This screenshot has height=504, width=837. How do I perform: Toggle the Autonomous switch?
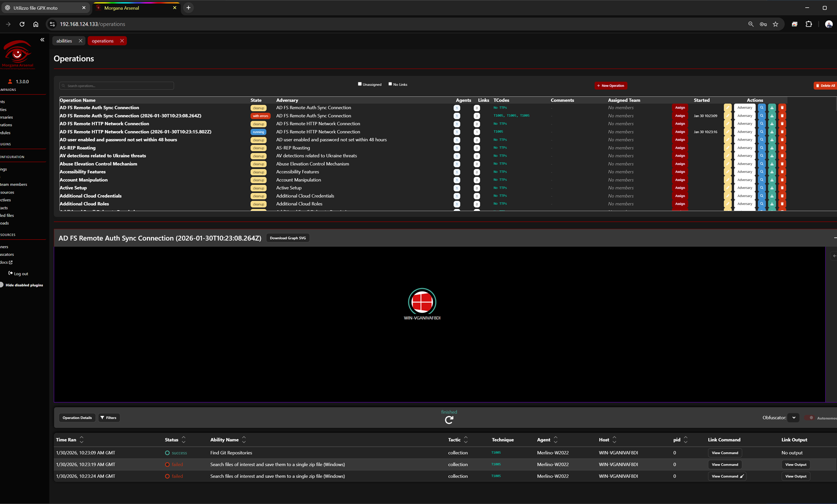810,418
